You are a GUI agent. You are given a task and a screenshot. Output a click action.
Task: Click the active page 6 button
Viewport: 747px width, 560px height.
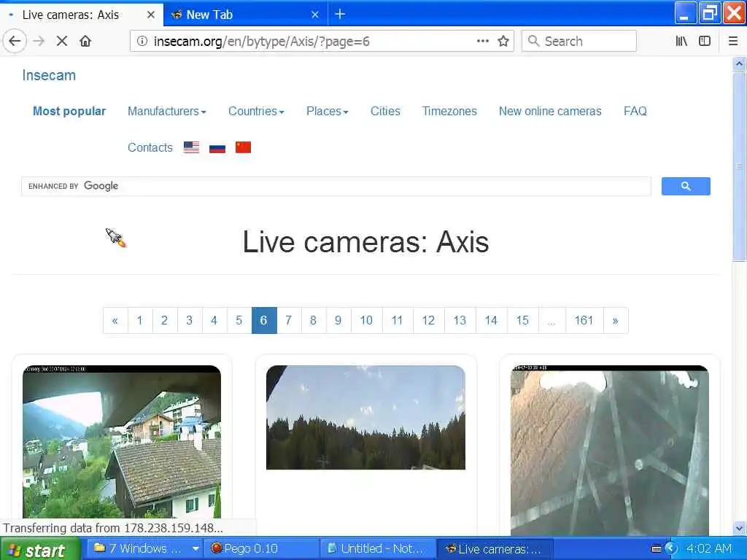click(x=264, y=321)
